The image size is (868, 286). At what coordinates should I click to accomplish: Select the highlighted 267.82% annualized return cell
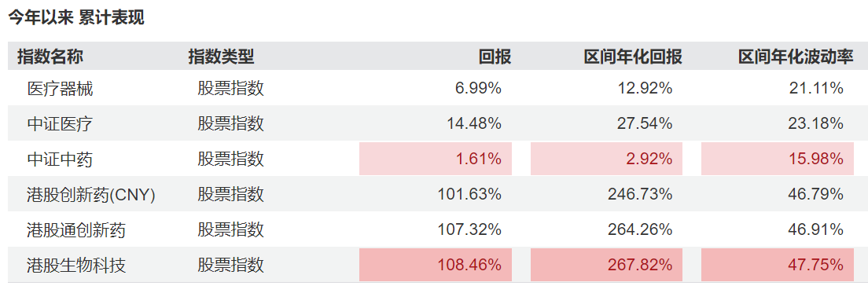[607, 265]
